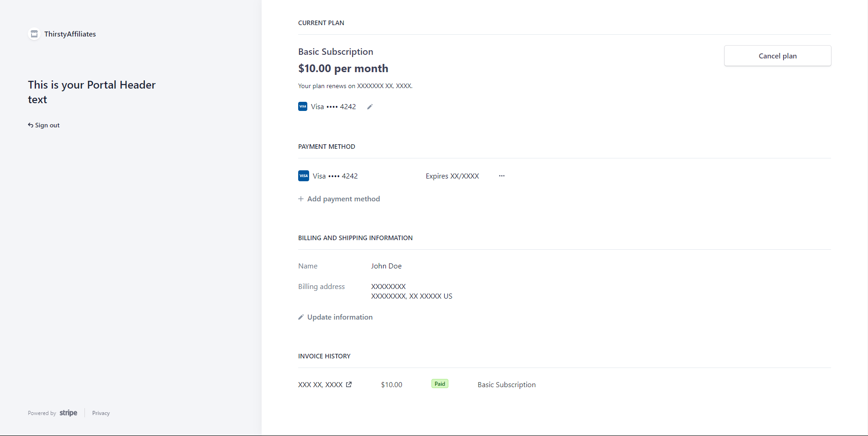Click the Billing address label
Viewport: 868px width, 436px height.
point(321,287)
